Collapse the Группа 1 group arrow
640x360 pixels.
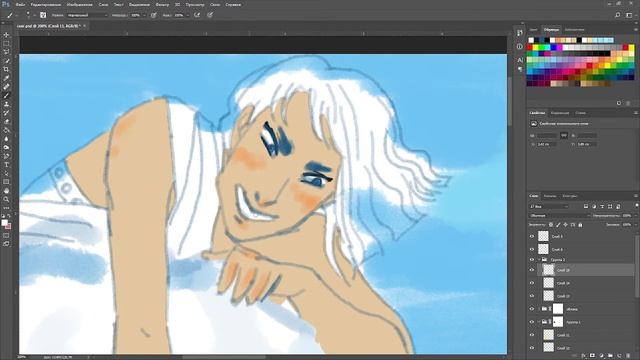(539, 322)
